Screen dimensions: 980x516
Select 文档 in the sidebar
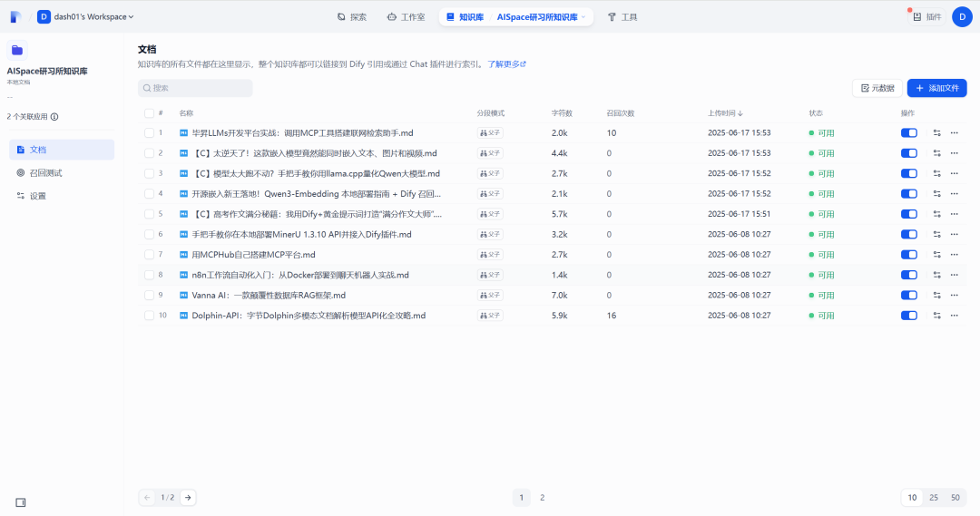click(62, 150)
